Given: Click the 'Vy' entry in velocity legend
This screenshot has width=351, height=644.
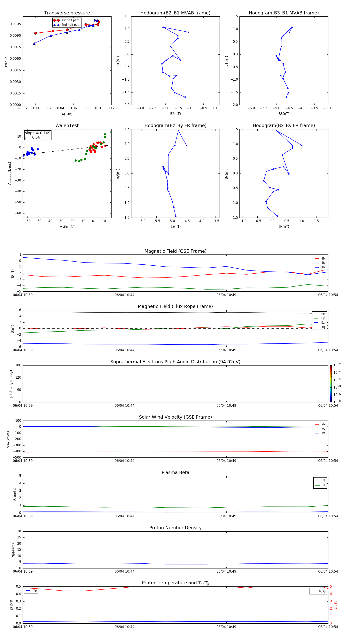Looking at the screenshot, I should [320, 429].
